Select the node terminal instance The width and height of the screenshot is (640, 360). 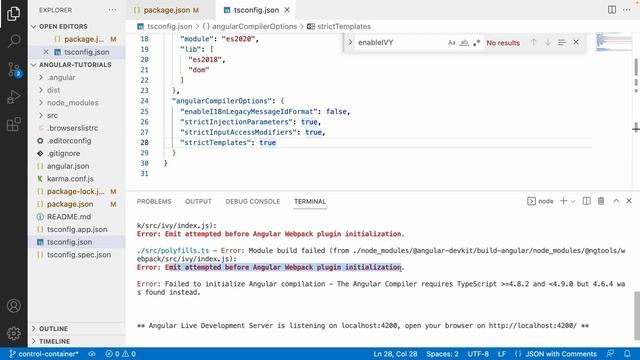[x=540, y=201]
